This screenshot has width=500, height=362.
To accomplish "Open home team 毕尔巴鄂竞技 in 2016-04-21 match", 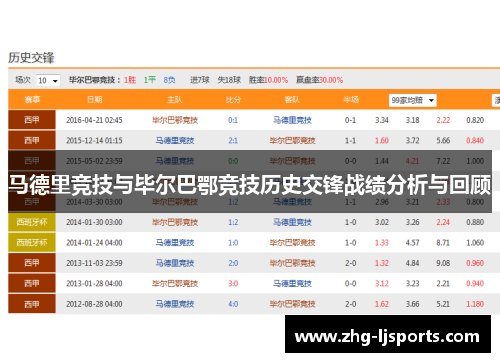I will [x=175, y=120].
